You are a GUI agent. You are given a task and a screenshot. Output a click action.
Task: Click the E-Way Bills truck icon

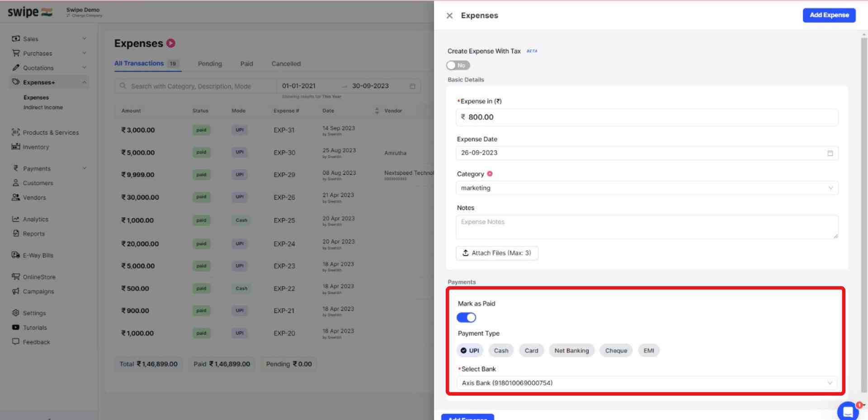[x=16, y=255]
